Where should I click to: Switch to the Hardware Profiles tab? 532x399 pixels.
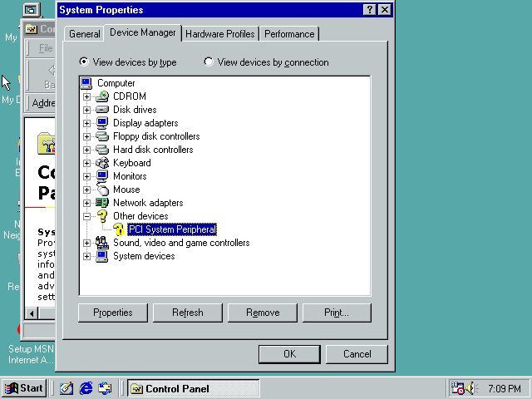pyautogui.click(x=220, y=34)
